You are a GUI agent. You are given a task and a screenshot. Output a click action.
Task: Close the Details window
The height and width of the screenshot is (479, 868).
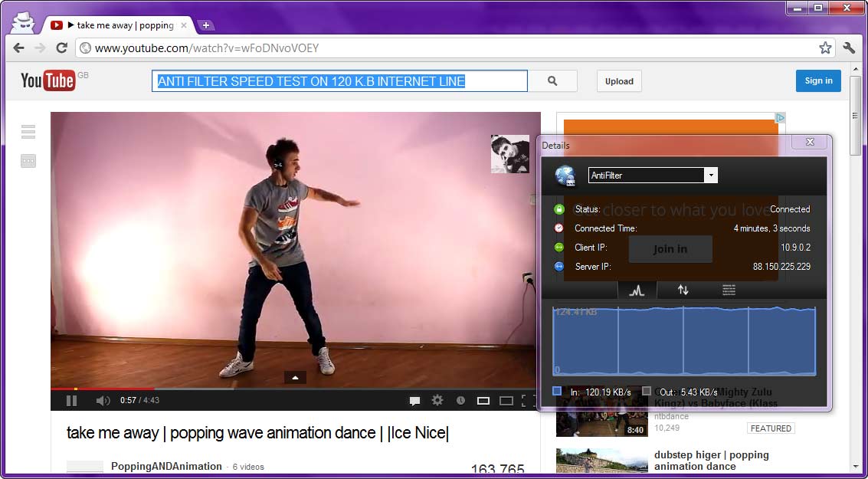809,143
